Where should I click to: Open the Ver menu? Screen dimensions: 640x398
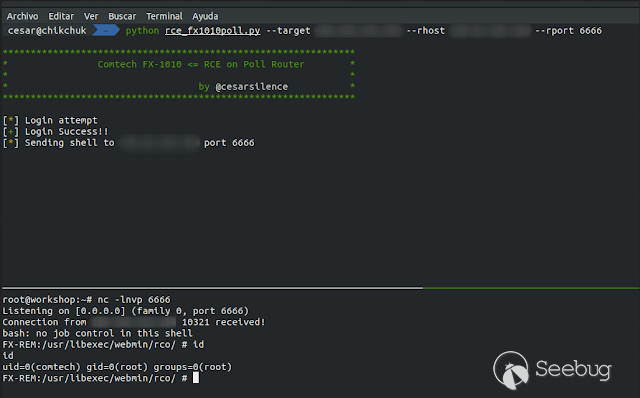(x=91, y=16)
